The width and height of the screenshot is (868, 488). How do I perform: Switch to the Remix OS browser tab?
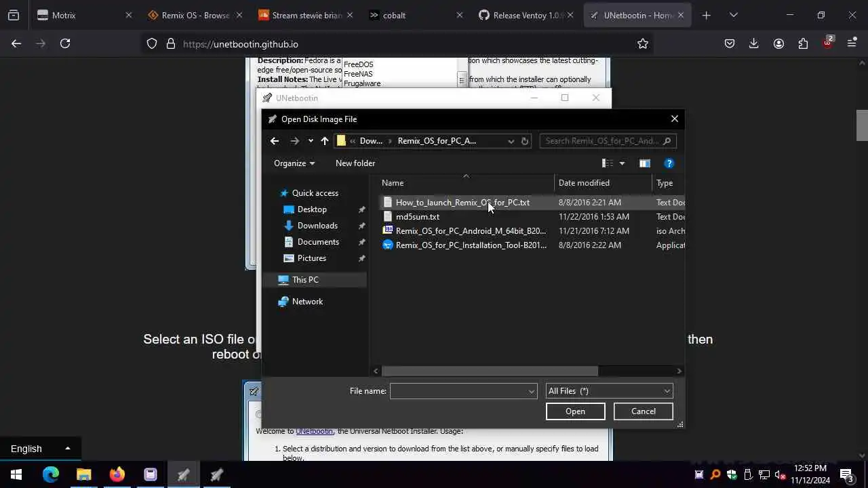coord(195,15)
